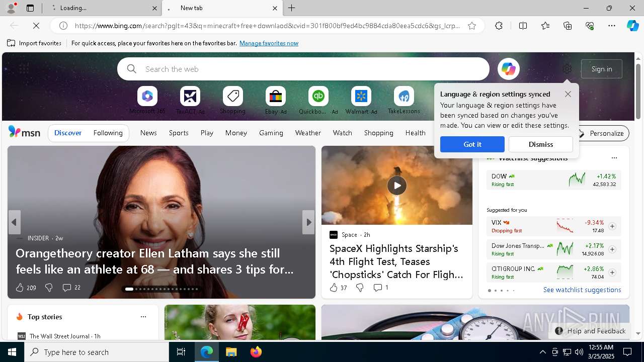
Task: Dislike the SpaceX Starship story
Action: 360,288
